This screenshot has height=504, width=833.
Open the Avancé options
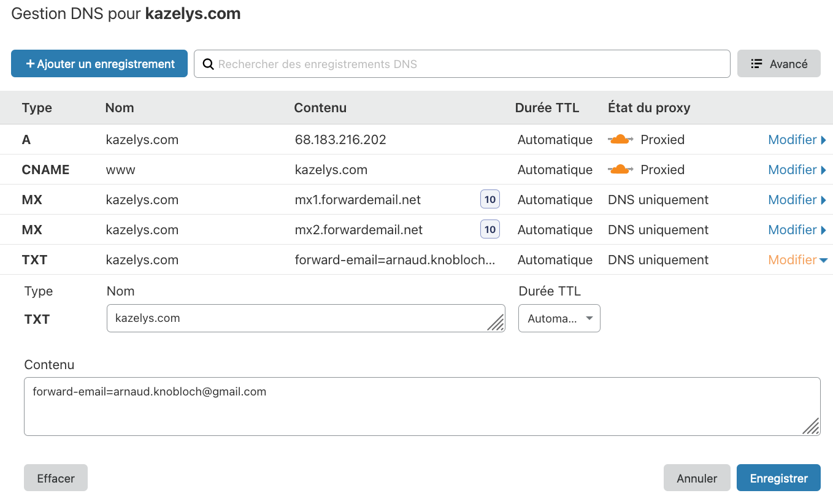tap(778, 64)
